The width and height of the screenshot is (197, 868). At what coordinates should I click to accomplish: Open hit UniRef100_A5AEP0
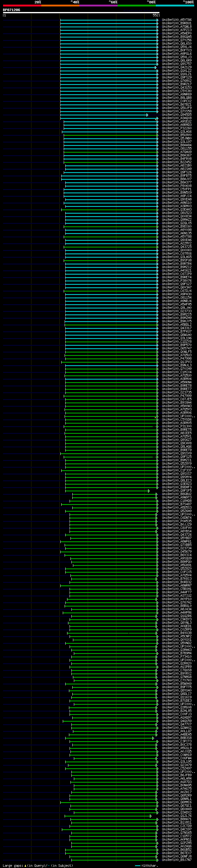coord(177,33)
